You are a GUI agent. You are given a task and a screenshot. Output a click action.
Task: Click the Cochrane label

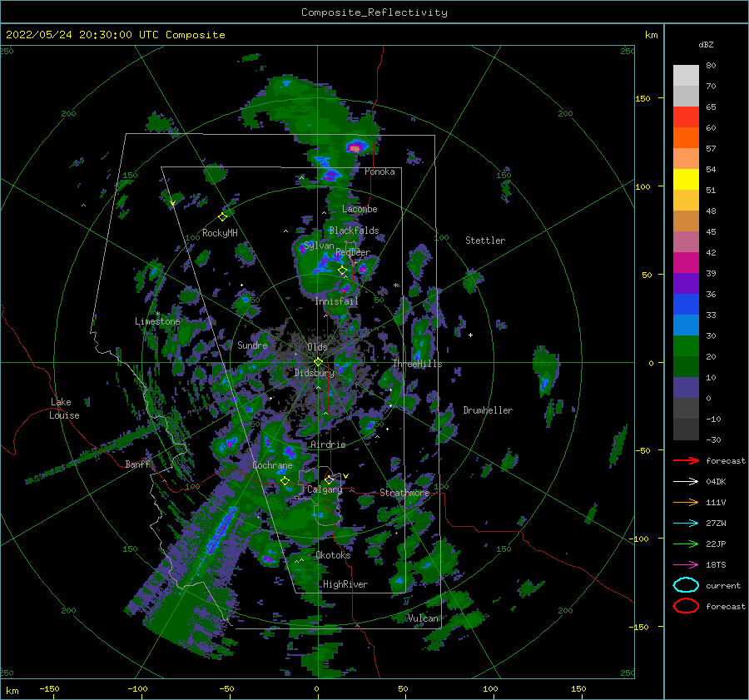[x=272, y=465]
